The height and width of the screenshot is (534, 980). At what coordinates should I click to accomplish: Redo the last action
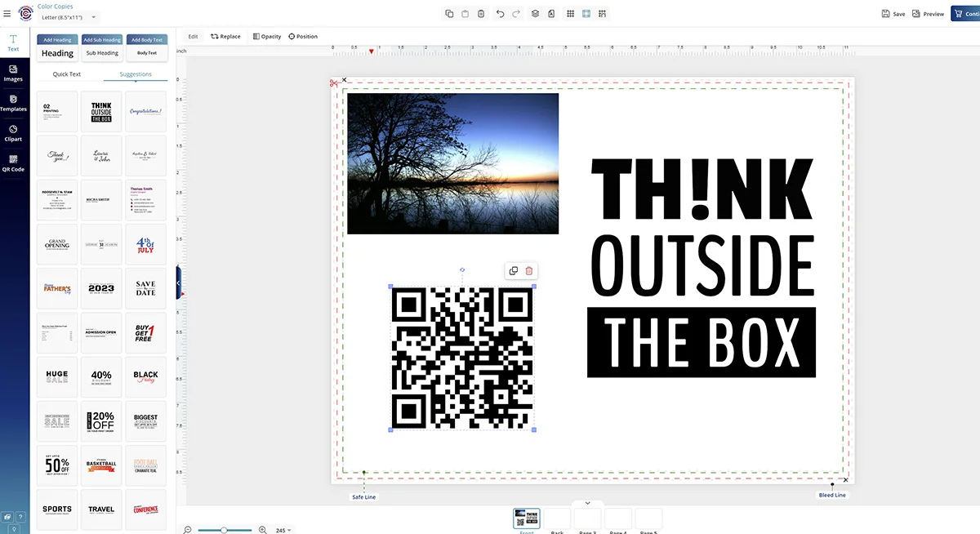[516, 14]
